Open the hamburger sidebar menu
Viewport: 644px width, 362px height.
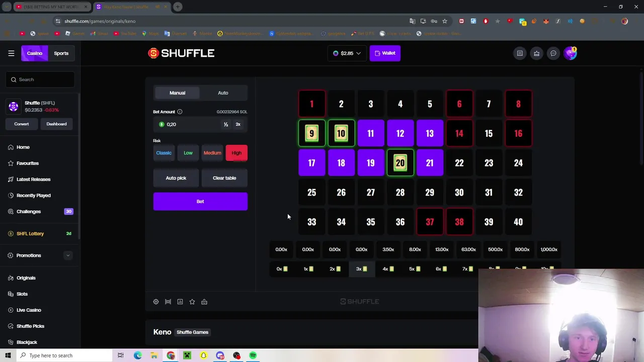pos(11,53)
